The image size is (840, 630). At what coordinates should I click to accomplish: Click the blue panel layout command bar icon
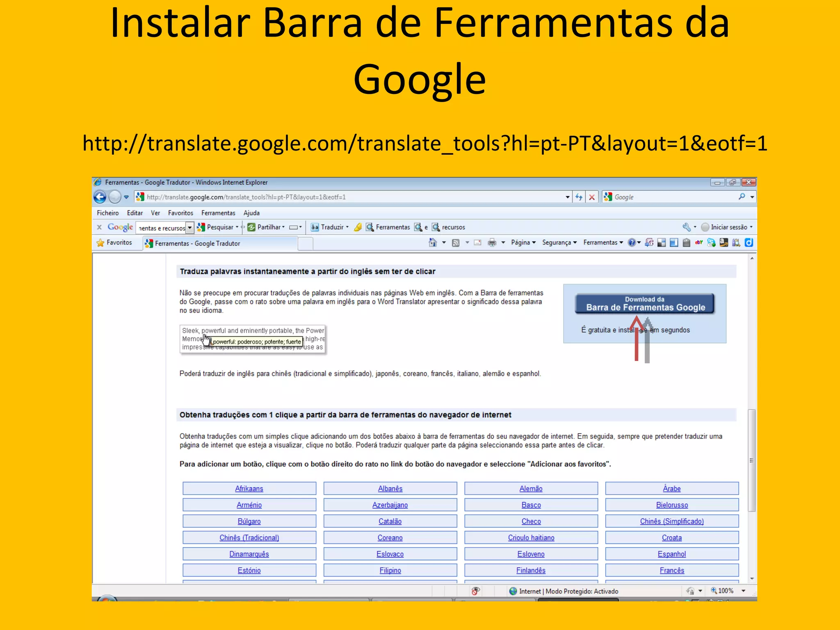coord(674,242)
